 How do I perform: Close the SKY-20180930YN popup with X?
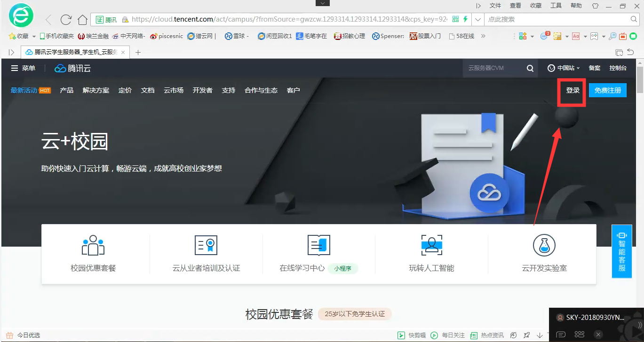598,334
